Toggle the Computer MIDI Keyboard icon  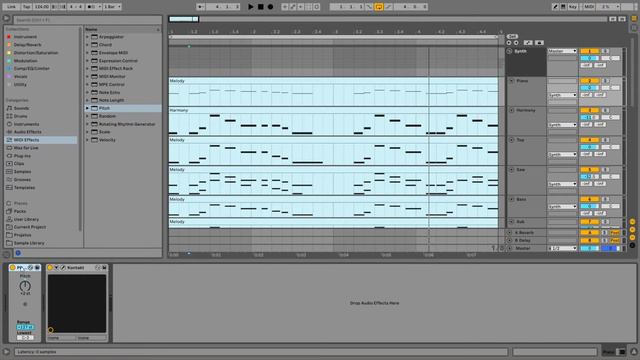tap(563, 7)
